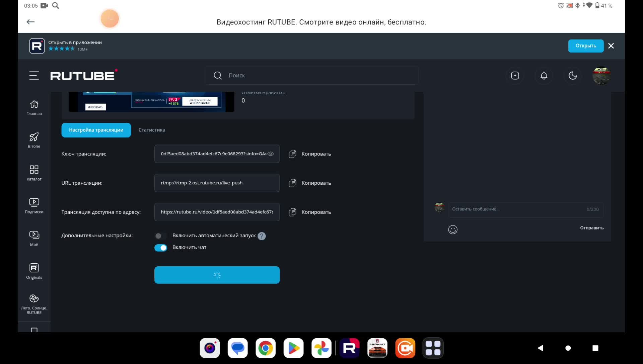Click Открыть to open the RUTUBE app
Screen dimensions: 643x364
[x=585, y=46]
